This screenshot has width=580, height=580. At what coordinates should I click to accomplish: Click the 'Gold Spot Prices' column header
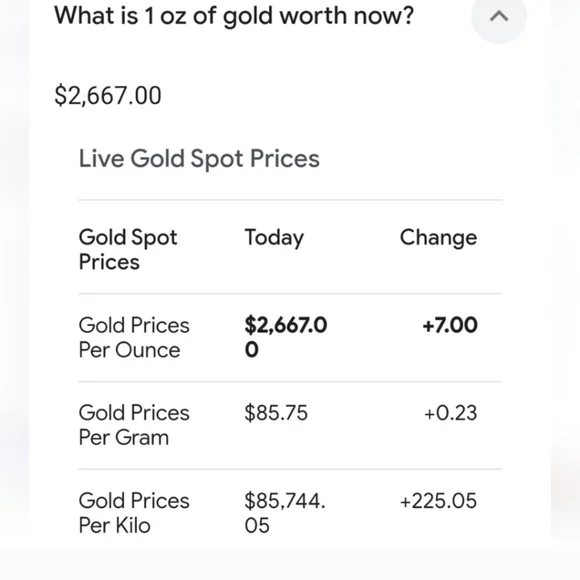(x=128, y=249)
